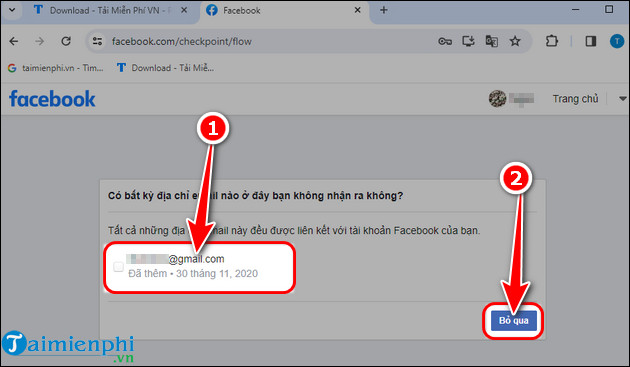The width and height of the screenshot is (630, 367).
Task: Reload the Facebook checkpoint page
Action: tap(66, 41)
